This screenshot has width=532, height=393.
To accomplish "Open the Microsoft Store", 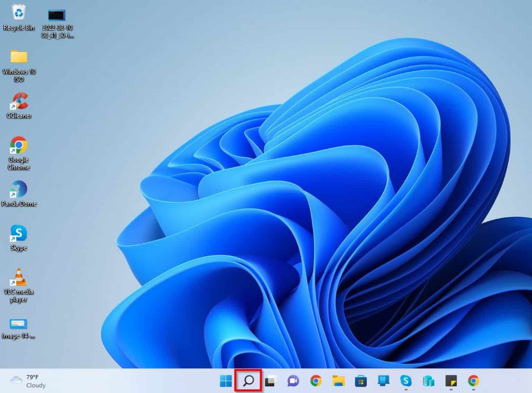I will tap(360, 381).
